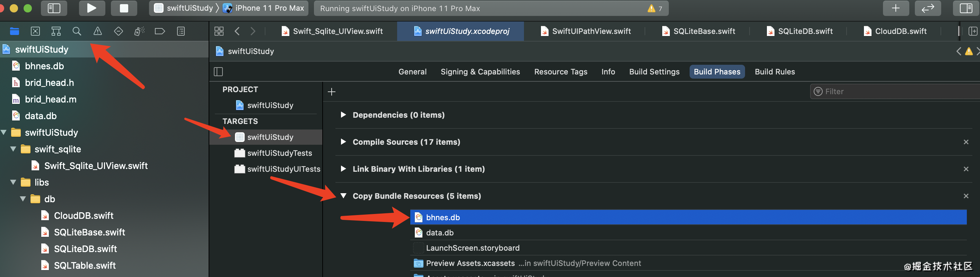Select bhnes.db in Copy Bundle Resources
Image resolution: width=980 pixels, height=277 pixels.
(688, 217)
